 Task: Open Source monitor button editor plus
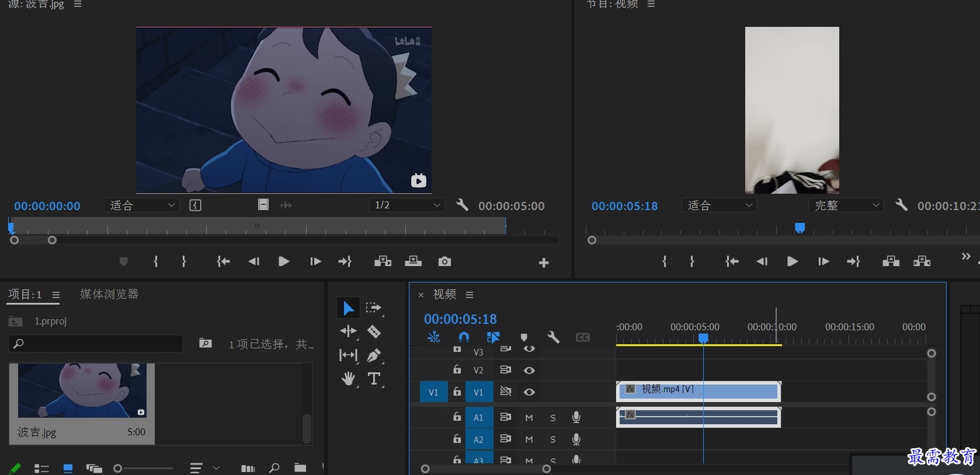pos(544,263)
